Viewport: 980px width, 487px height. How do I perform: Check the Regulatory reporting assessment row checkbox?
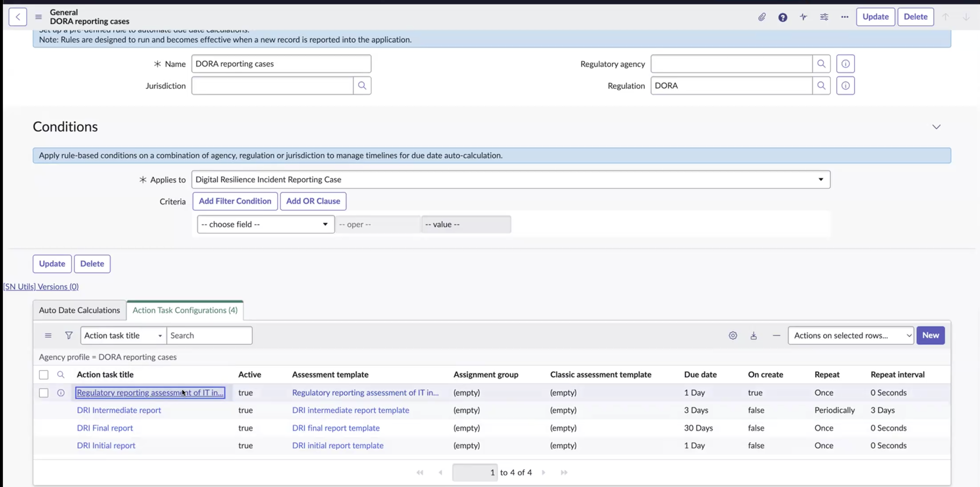coord(44,393)
